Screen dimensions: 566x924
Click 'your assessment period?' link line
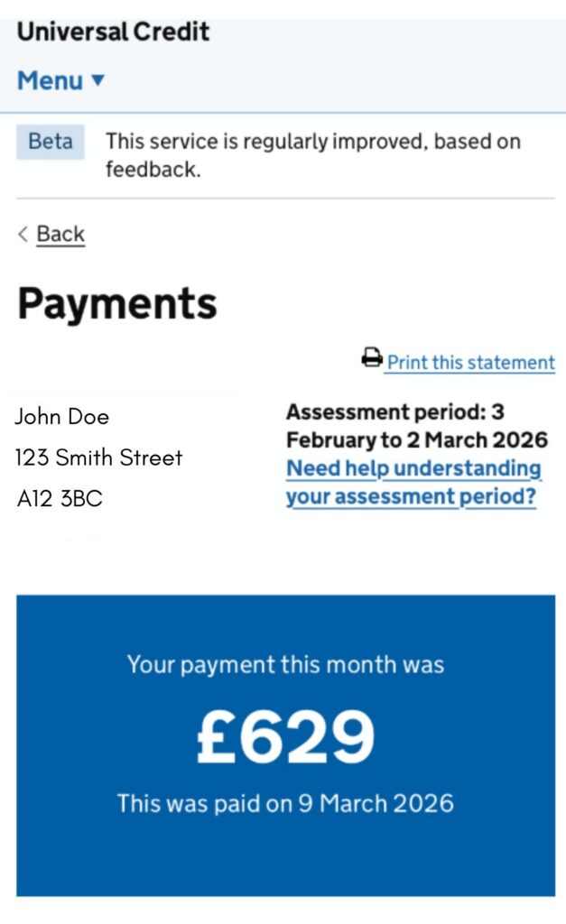[x=411, y=497]
